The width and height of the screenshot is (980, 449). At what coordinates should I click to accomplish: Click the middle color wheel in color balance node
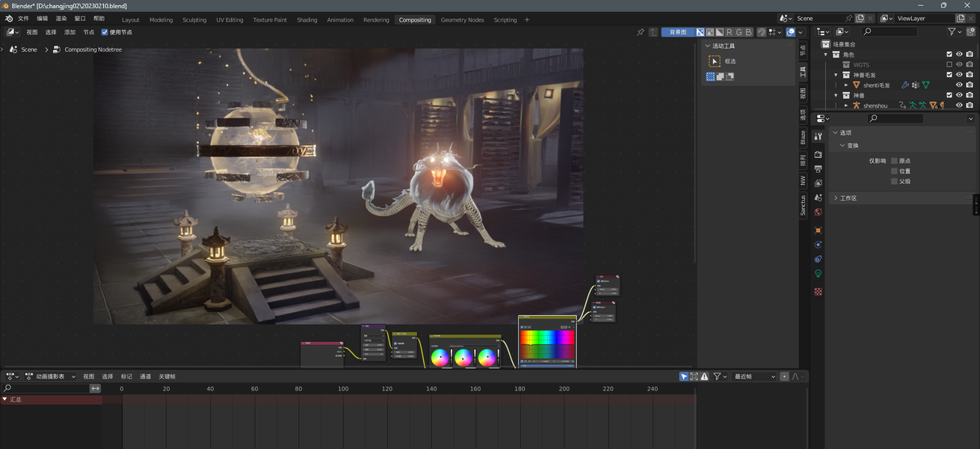point(463,358)
